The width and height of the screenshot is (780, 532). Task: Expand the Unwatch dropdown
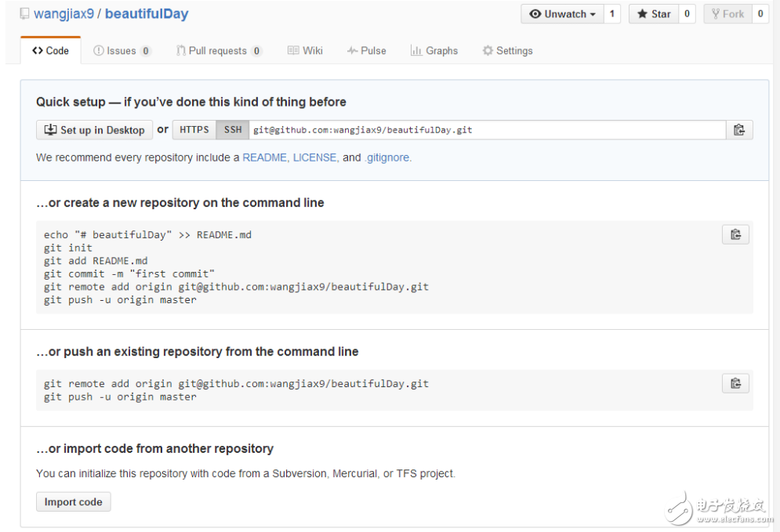(x=562, y=14)
